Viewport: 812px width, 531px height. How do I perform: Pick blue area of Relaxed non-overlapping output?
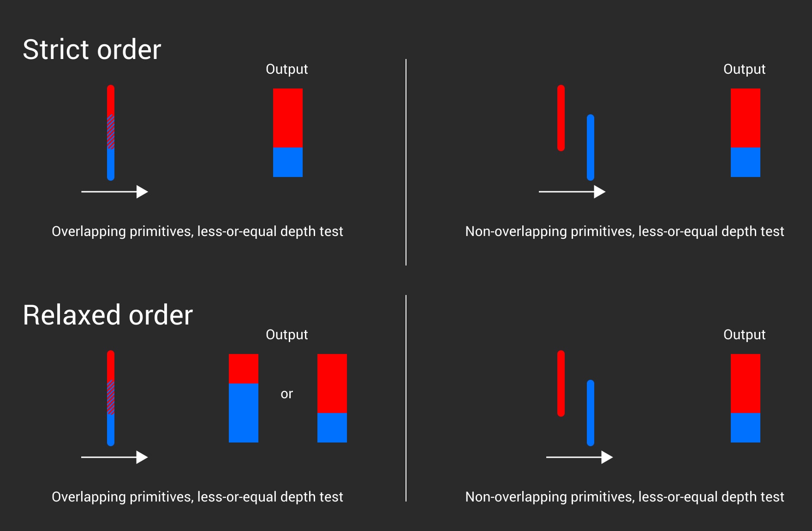[746, 428]
